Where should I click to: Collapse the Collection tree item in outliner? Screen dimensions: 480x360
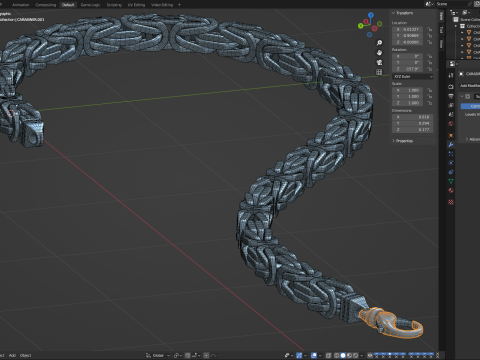click(456, 26)
